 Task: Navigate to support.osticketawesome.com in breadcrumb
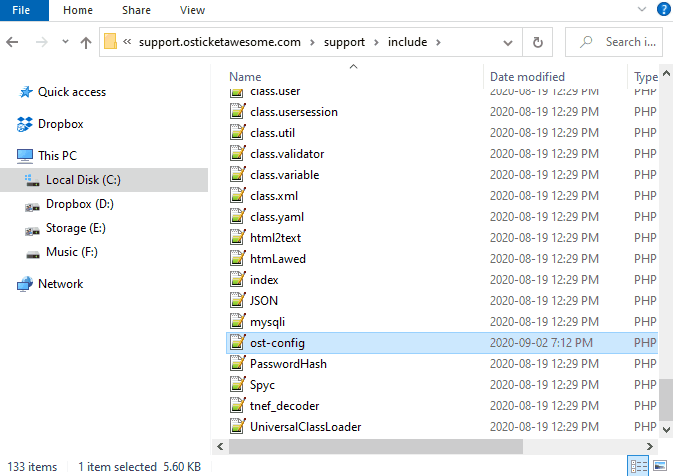click(219, 42)
